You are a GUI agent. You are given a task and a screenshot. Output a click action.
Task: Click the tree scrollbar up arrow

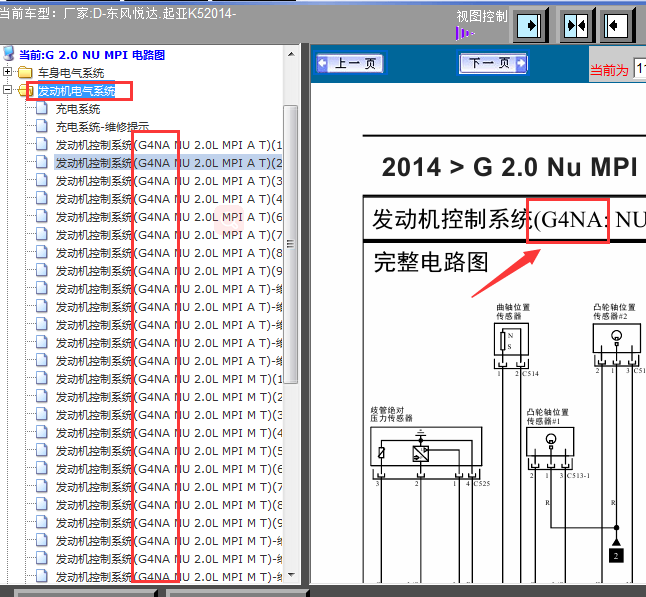(291, 54)
